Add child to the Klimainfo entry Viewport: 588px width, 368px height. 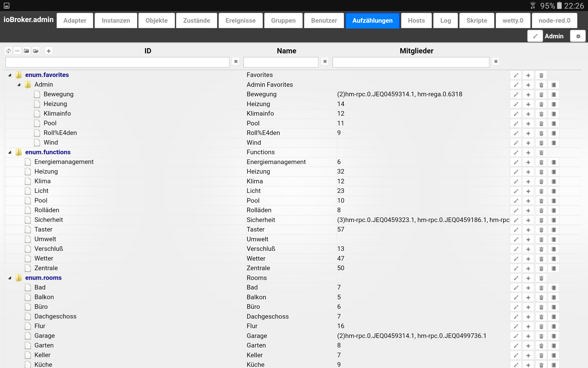tap(528, 114)
